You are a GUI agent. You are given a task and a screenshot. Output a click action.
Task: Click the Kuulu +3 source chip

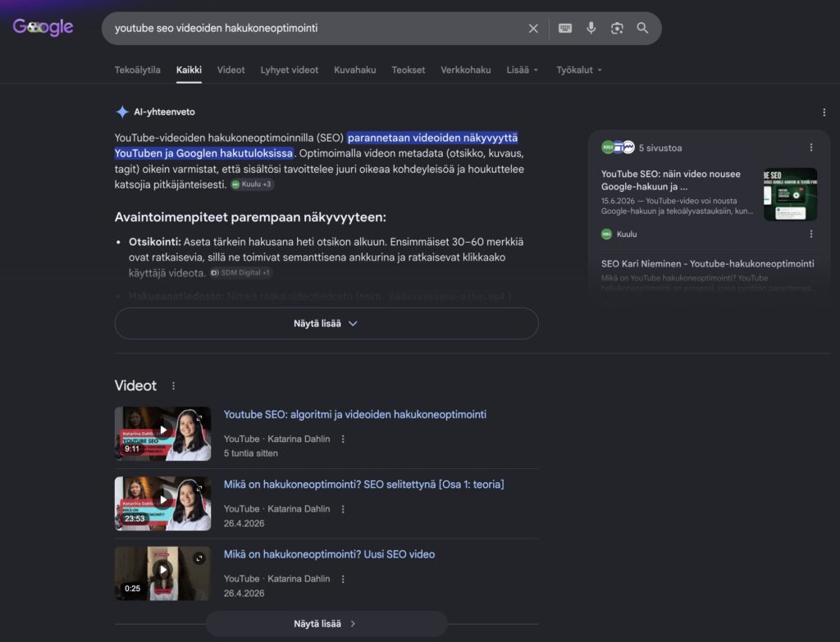(252, 184)
